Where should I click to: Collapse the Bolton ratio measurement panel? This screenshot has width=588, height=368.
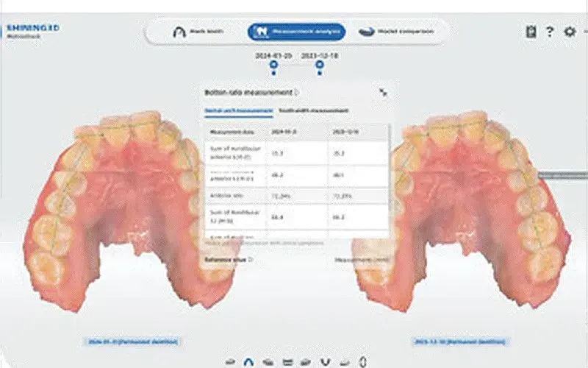coord(383,93)
